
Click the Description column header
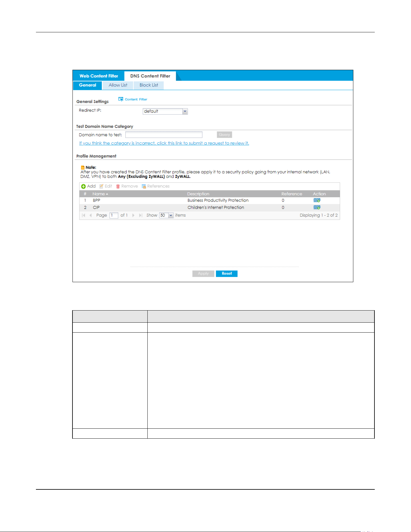[198, 194]
